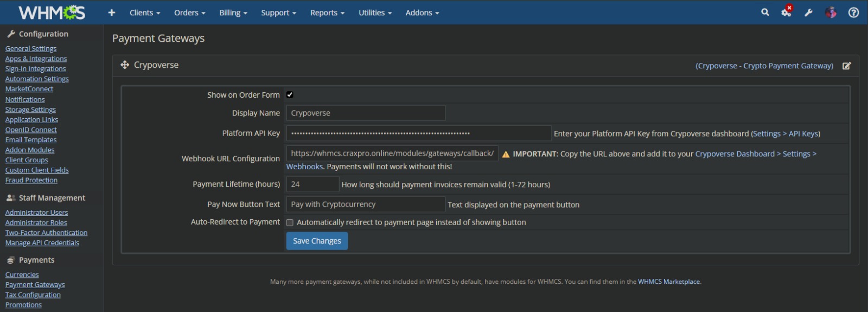The width and height of the screenshot is (868, 312).
Task: Focus the Payment Lifetime hours field
Action: (x=312, y=184)
